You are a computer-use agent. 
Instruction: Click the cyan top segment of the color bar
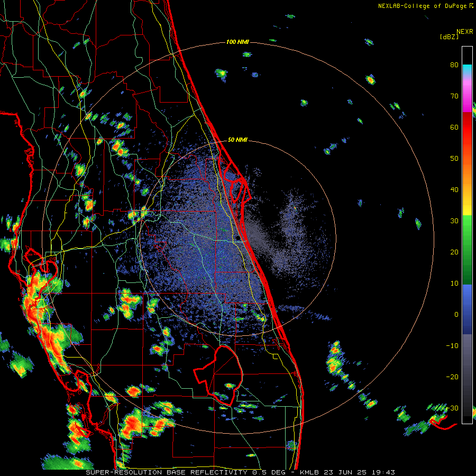click(467, 69)
